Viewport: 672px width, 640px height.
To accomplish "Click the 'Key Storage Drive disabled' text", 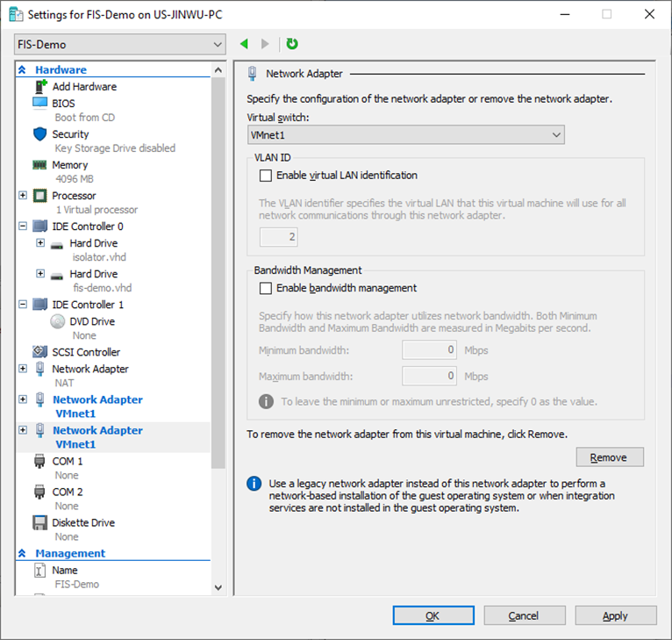I will coord(115,148).
